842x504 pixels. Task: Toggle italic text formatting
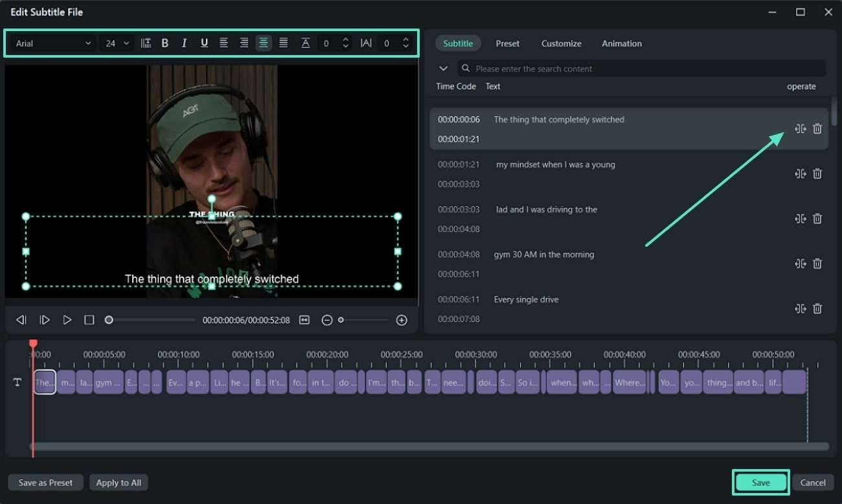tap(184, 43)
